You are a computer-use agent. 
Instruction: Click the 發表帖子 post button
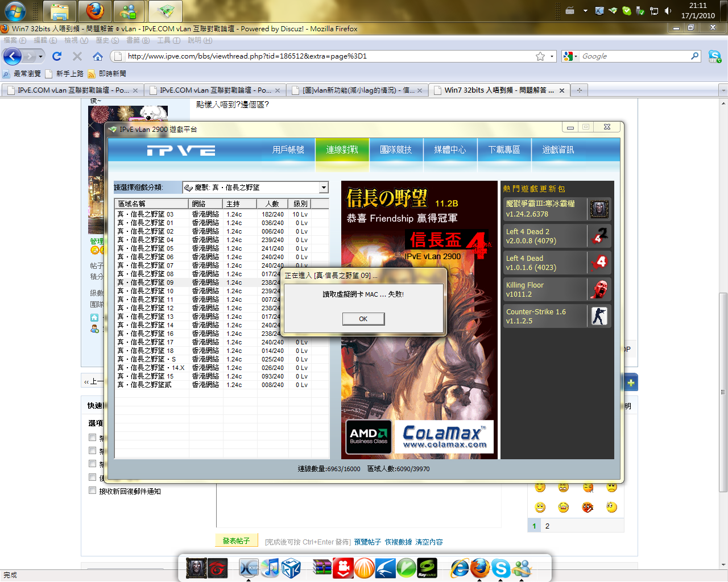[x=236, y=541]
